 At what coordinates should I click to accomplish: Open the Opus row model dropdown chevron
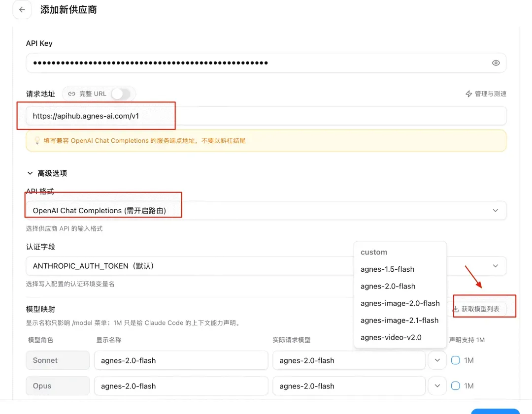[x=437, y=386]
